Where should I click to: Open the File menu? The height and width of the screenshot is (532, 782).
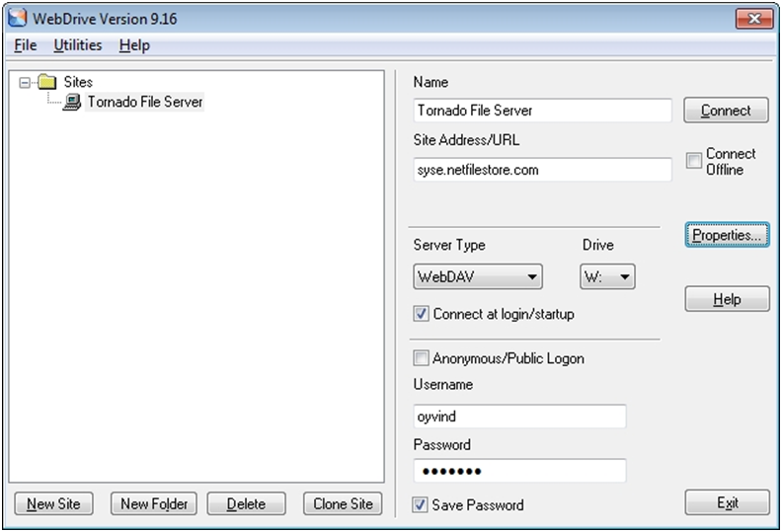[25, 45]
